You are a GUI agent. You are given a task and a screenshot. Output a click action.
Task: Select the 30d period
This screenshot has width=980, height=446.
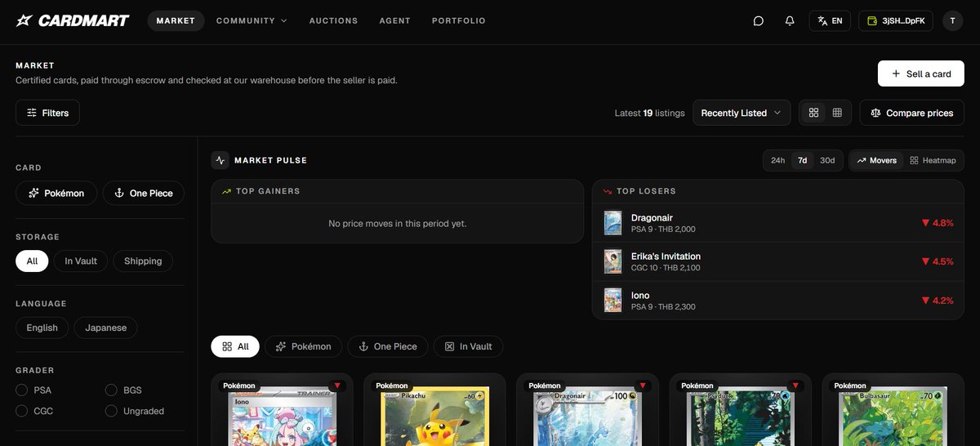827,160
